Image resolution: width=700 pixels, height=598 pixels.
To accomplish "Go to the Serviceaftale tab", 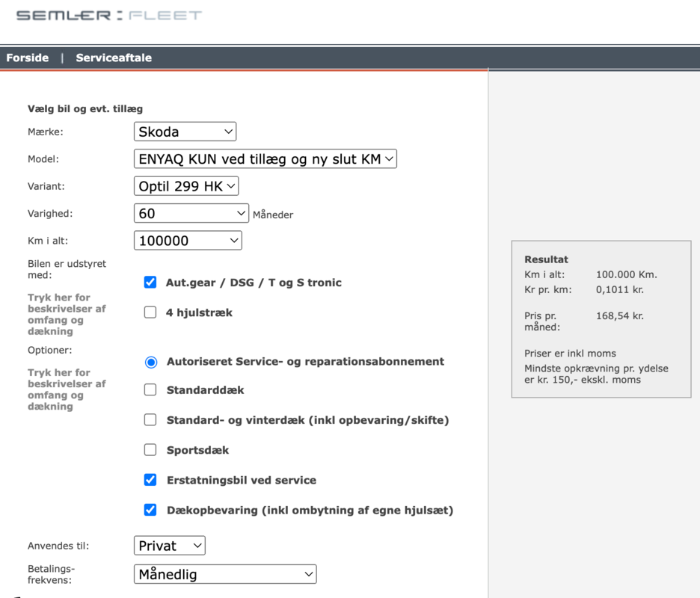I will [114, 58].
